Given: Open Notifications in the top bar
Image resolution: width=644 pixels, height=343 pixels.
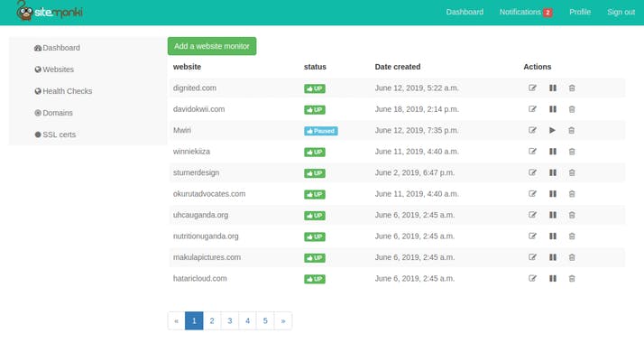Looking at the screenshot, I should 526,12.
